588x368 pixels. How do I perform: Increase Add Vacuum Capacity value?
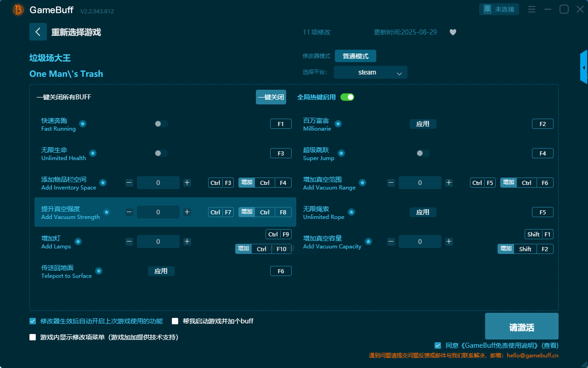pyautogui.click(x=449, y=241)
